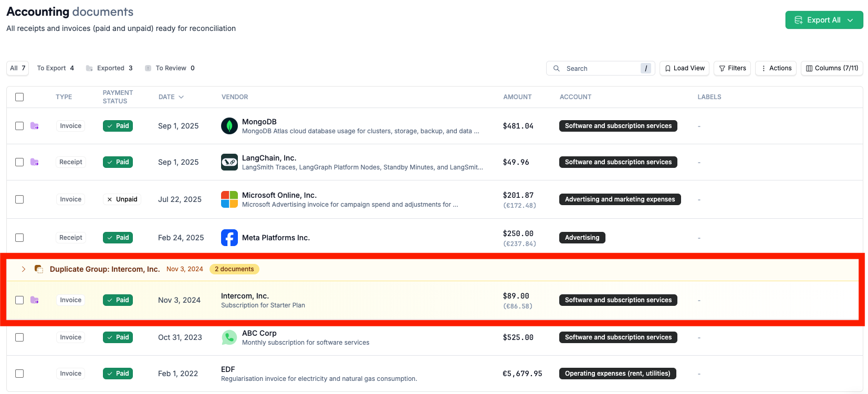
Task: Click the ABC Corp vendor logo icon
Action: pyautogui.click(x=229, y=337)
